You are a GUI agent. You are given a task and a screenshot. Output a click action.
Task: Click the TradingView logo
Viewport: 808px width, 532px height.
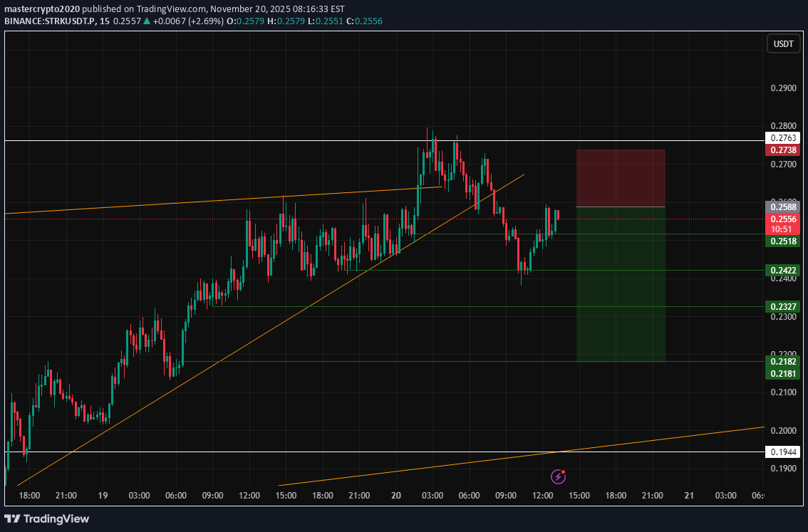click(47, 518)
